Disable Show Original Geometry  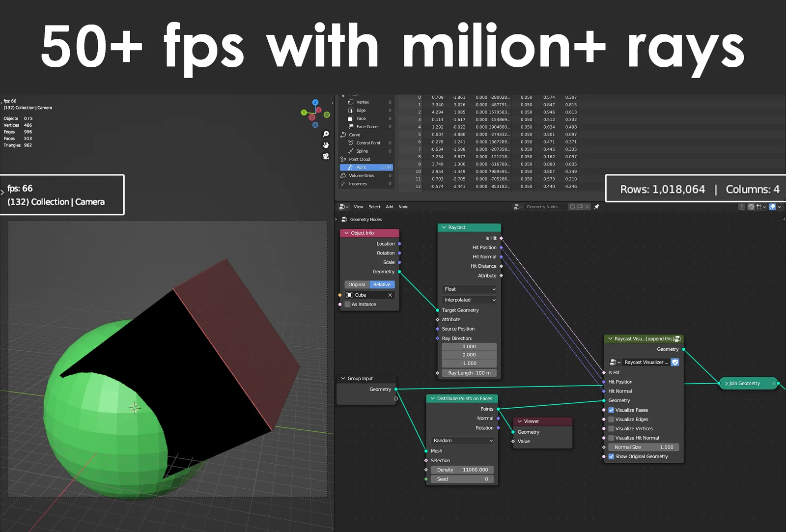(x=611, y=456)
